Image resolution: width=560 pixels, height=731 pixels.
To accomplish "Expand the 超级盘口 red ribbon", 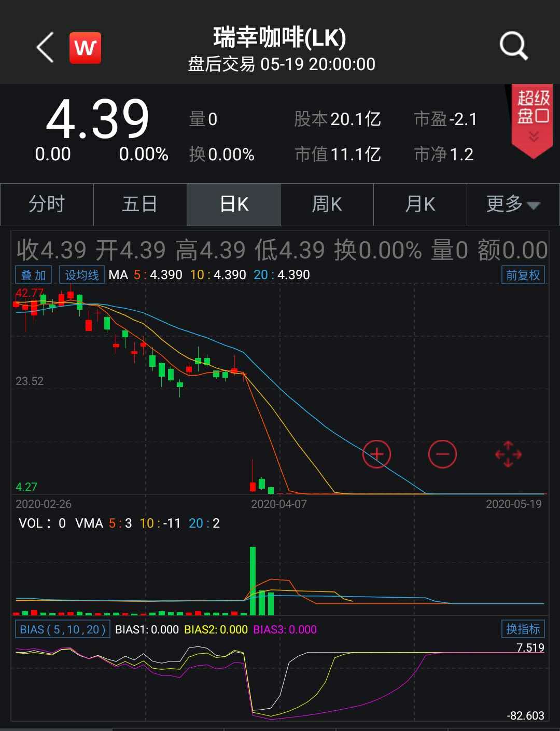I will point(533,120).
